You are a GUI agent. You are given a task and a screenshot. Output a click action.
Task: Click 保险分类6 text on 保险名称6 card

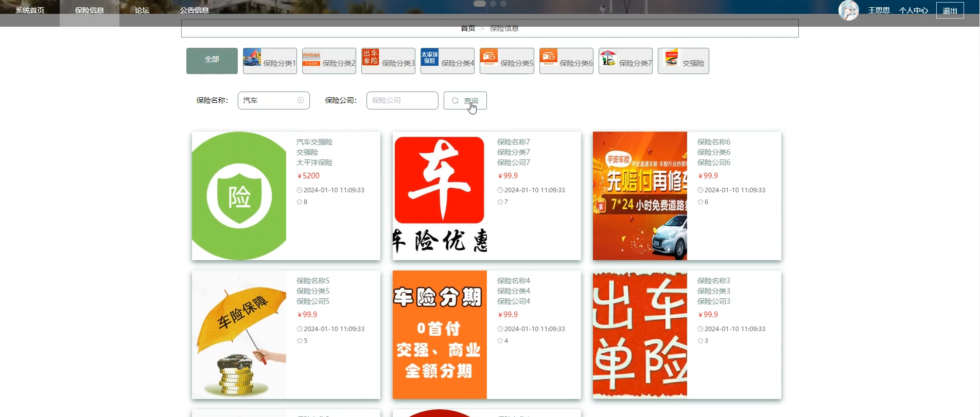click(x=713, y=152)
